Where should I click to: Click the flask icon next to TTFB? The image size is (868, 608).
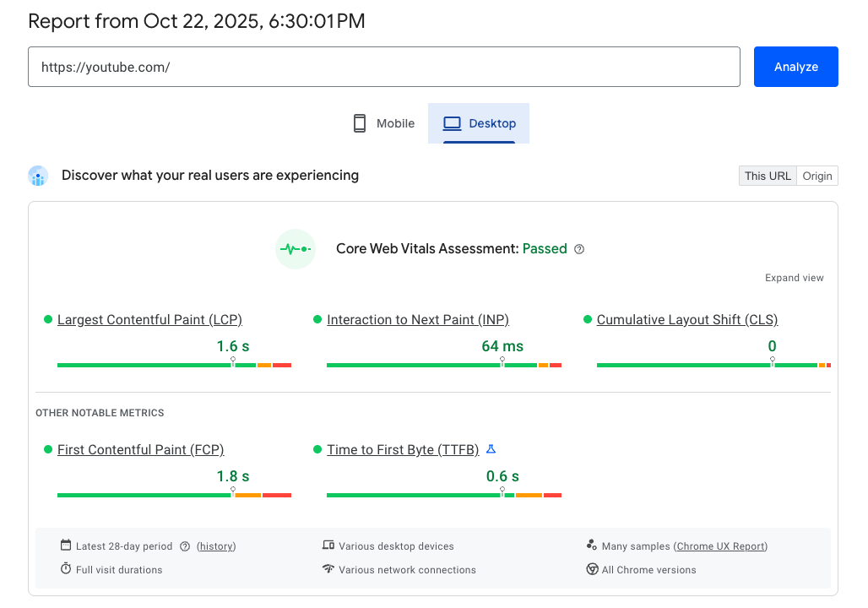(491, 449)
